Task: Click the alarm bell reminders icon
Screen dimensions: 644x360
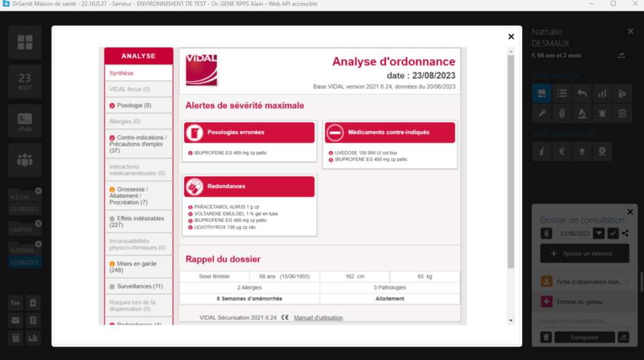Action: pos(602,114)
